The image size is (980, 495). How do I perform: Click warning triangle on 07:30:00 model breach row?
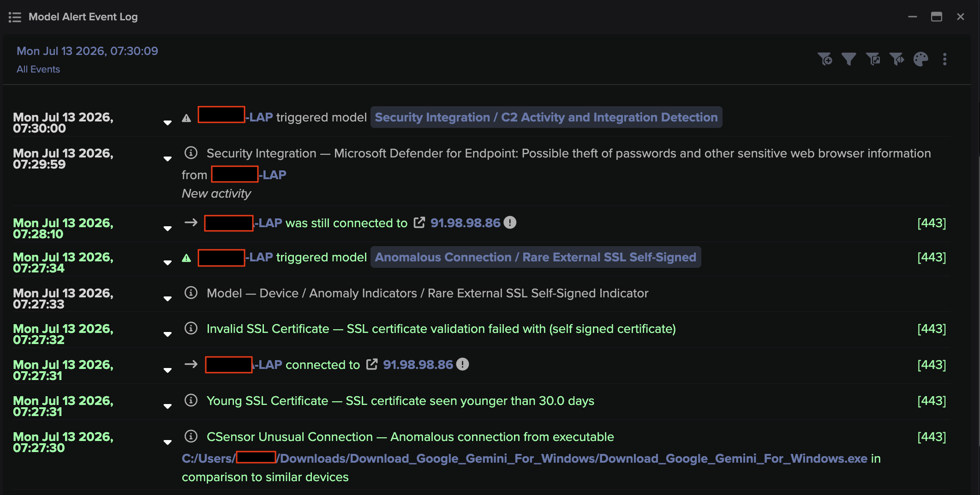point(186,118)
